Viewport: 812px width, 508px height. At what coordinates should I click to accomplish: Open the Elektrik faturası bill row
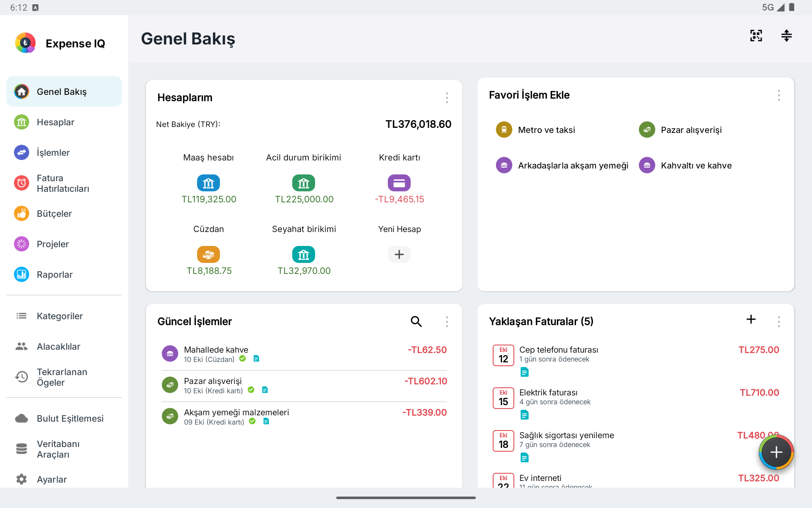[x=636, y=403]
